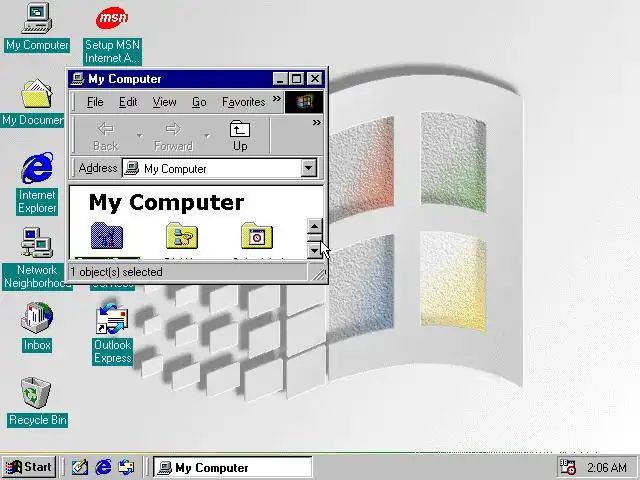The image size is (640, 480).
Task: Select the highlighted blue Control Panel folder
Action: tap(107, 236)
